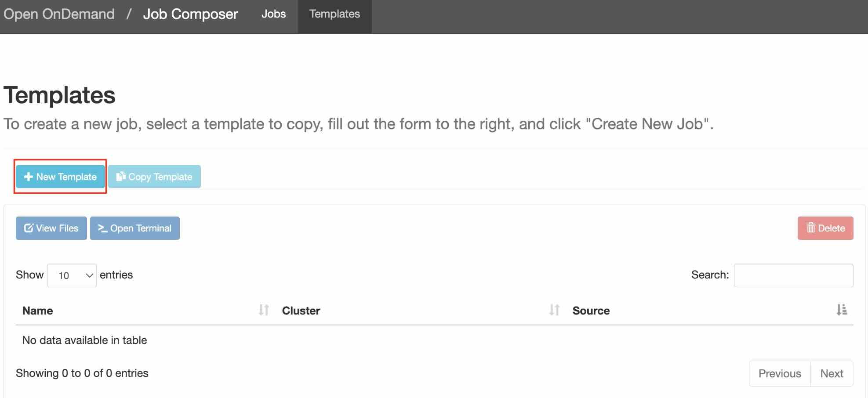Open the Show entries count dropdown
This screenshot has height=398, width=868.
pyautogui.click(x=72, y=275)
